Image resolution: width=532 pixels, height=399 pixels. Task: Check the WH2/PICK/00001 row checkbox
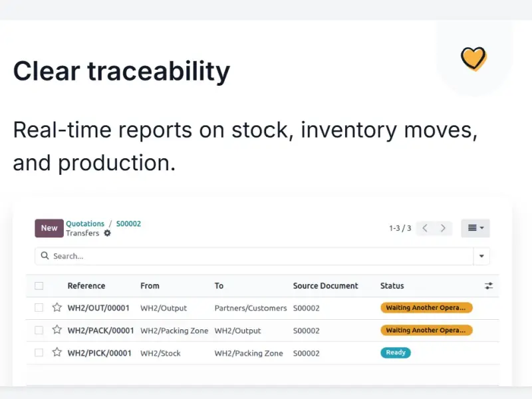click(x=39, y=352)
